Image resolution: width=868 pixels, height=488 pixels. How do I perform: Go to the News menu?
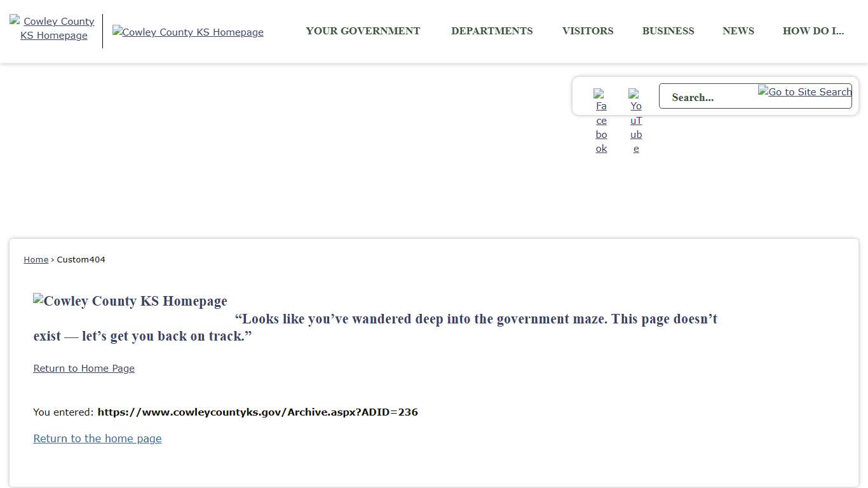tap(738, 31)
